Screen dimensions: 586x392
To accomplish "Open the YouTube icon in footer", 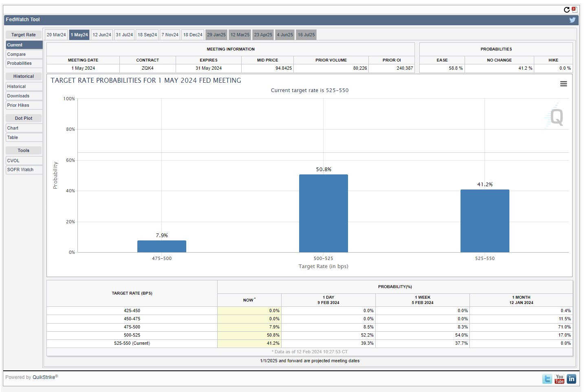I will 559,379.
